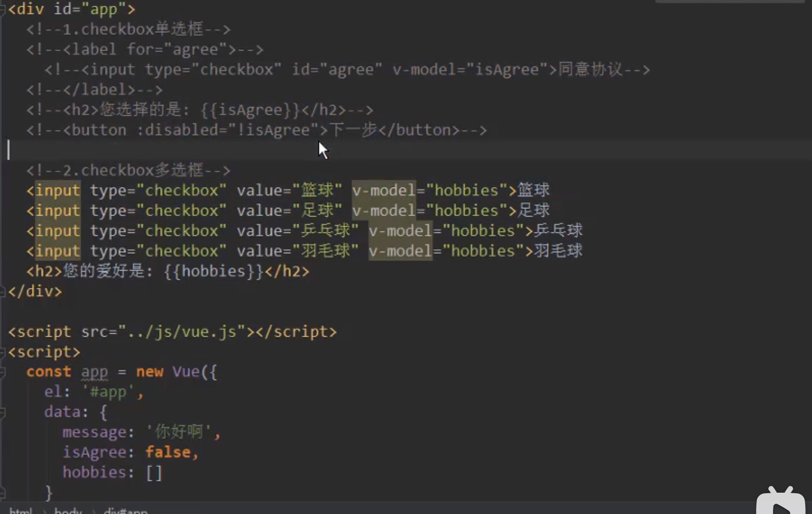This screenshot has height=514, width=812.
Task: Click the closing </div> tag
Action: (35, 292)
